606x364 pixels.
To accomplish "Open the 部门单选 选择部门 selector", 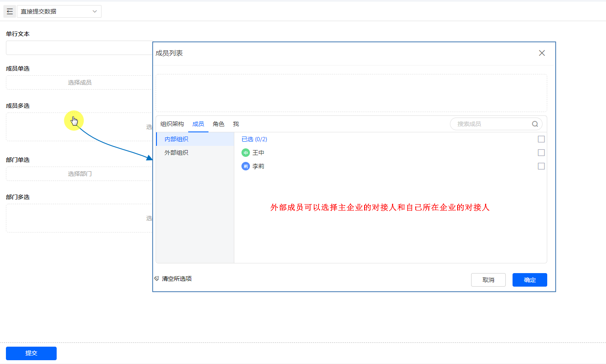I will click(80, 174).
